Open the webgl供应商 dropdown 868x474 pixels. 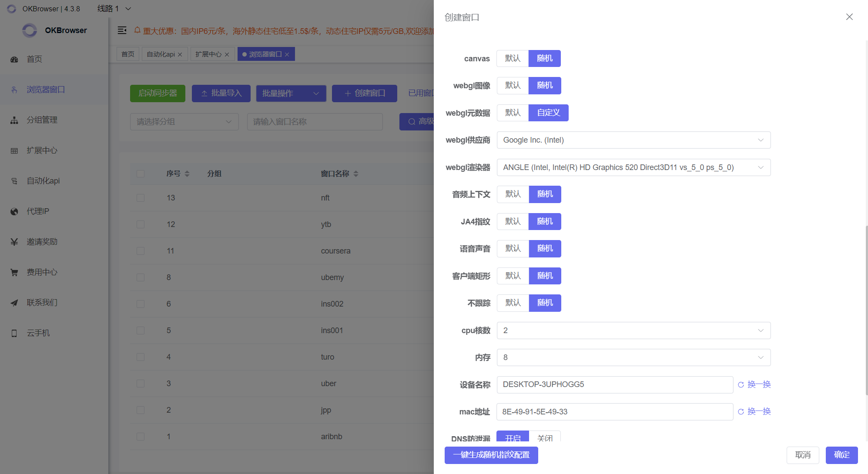point(633,140)
